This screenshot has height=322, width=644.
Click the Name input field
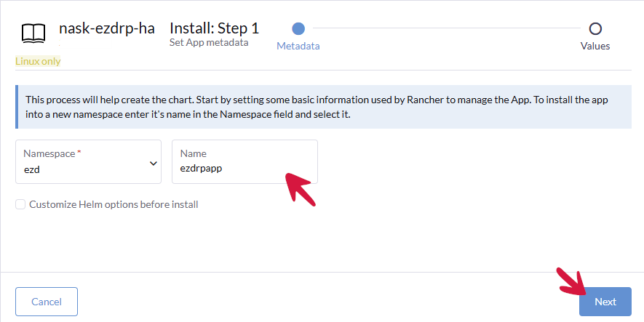coord(245,167)
